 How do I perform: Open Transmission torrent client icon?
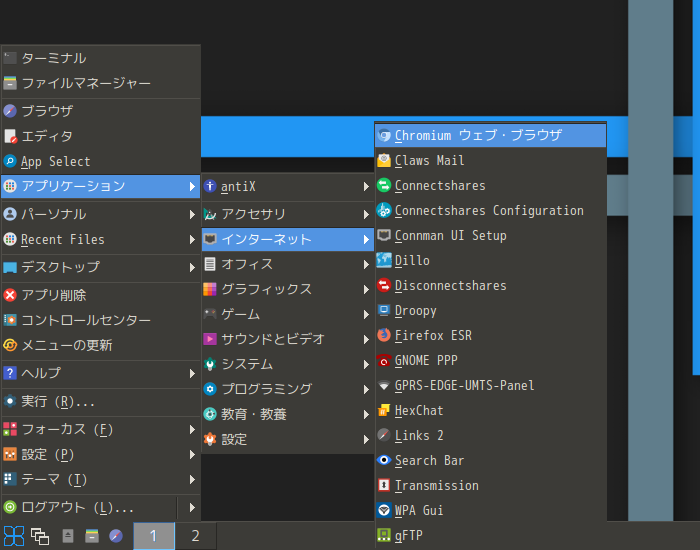(x=384, y=485)
